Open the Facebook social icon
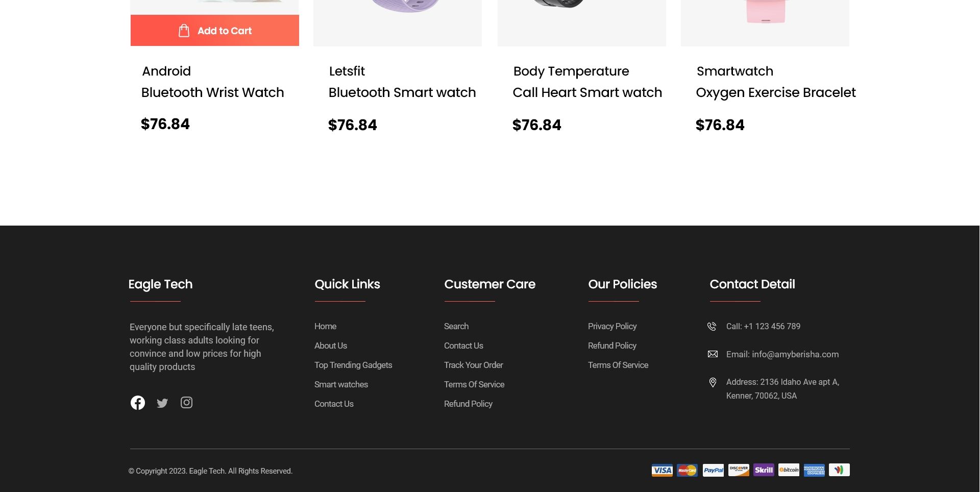 [x=138, y=403]
